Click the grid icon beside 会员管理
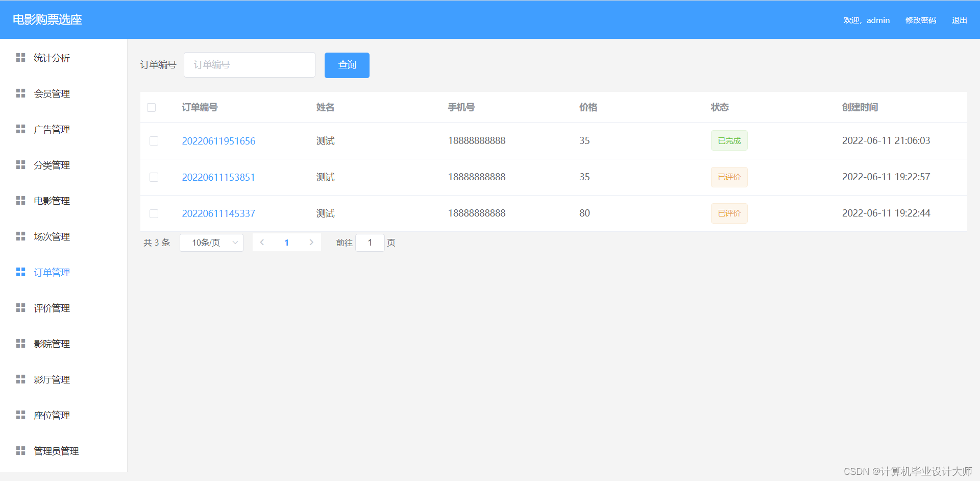Screen dimensions: 980x481 [20, 93]
